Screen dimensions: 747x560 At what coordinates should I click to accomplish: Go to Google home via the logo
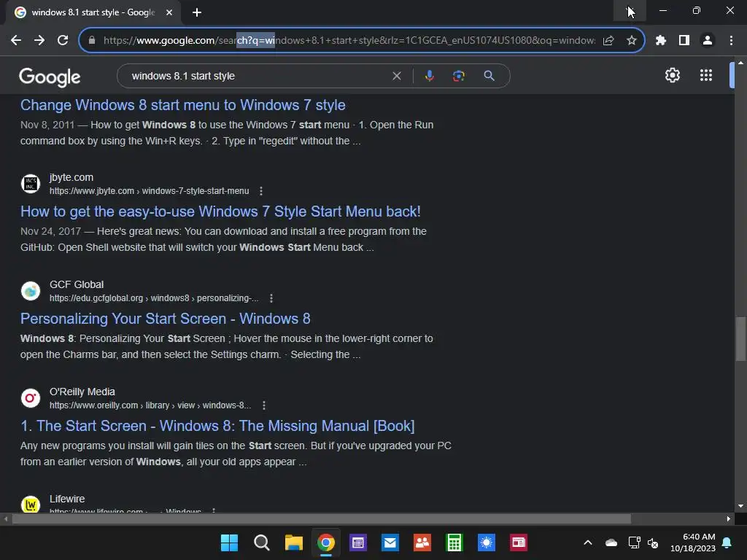[x=50, y=77]
